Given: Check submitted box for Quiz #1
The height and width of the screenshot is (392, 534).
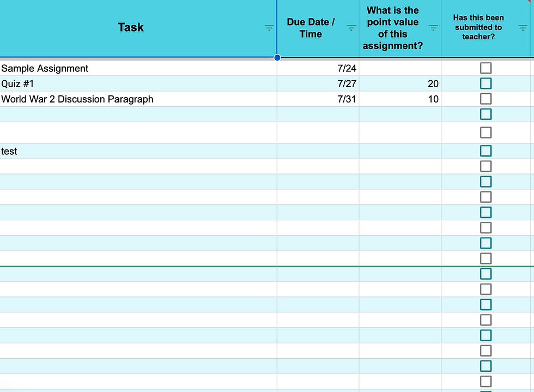Looking at the screenshot, I should (x=486, y=83).
